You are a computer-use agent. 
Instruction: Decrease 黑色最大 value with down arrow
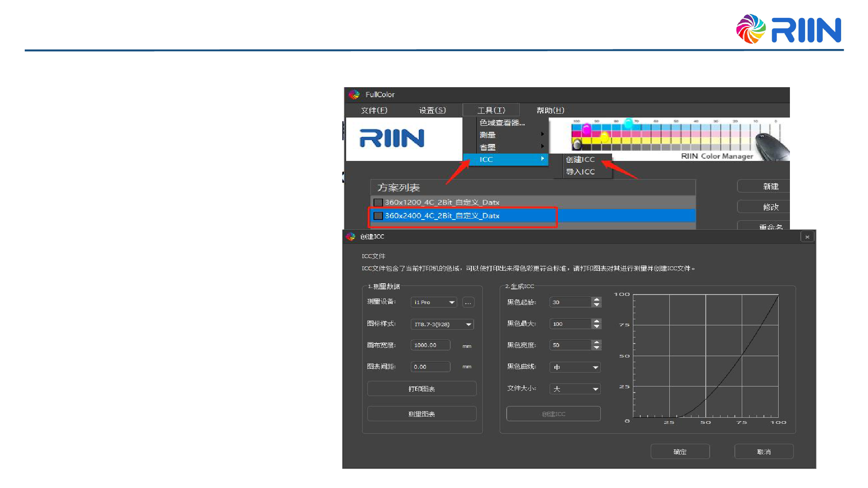point(597,327)
